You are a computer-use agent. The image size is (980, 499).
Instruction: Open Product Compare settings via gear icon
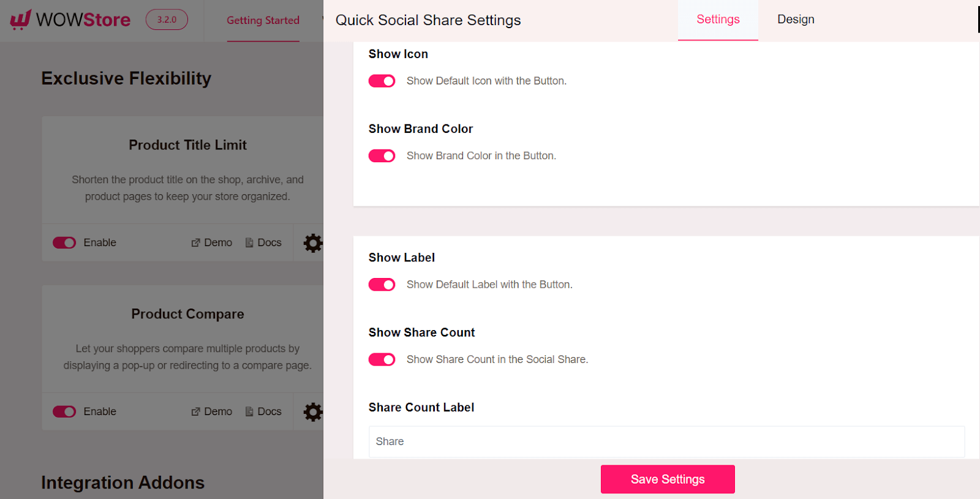coord(312,411)
